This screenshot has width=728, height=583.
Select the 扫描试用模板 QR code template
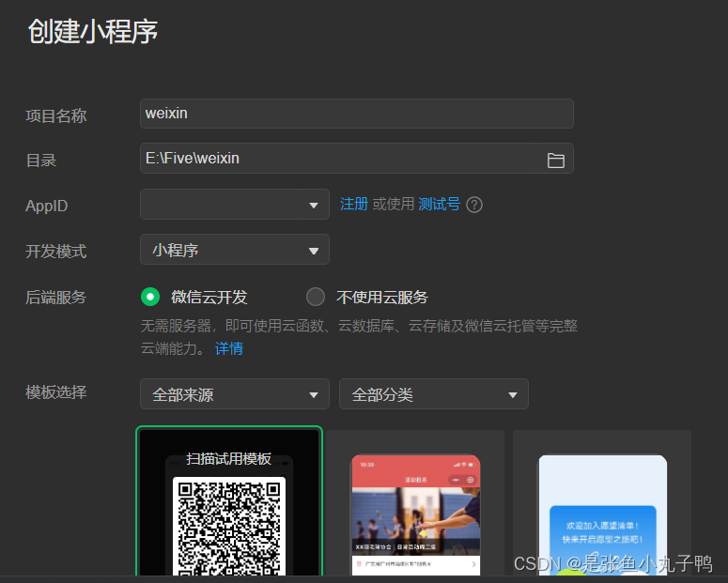click(x=229, y=501)
